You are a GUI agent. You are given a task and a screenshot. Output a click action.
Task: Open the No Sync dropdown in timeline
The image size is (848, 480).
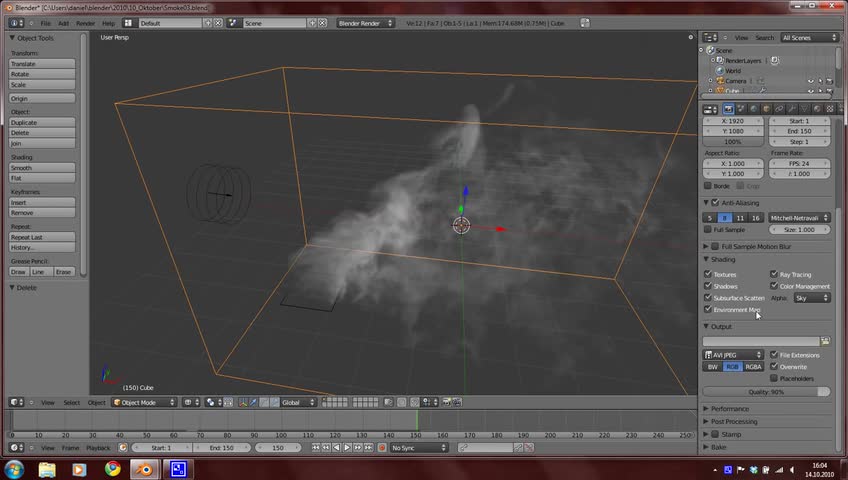(x=419, y=448)
